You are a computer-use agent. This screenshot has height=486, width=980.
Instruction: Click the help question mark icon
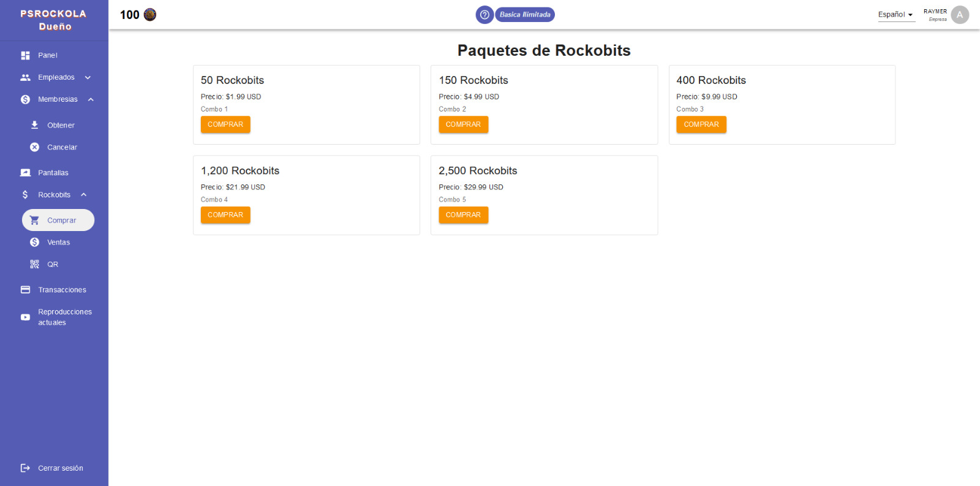484,15
